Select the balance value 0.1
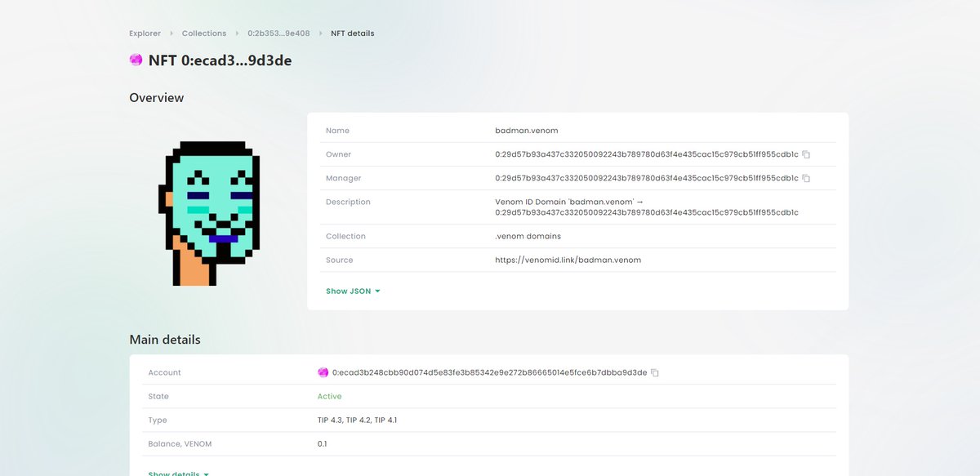980x476 pixels. (x=323, y=443)
